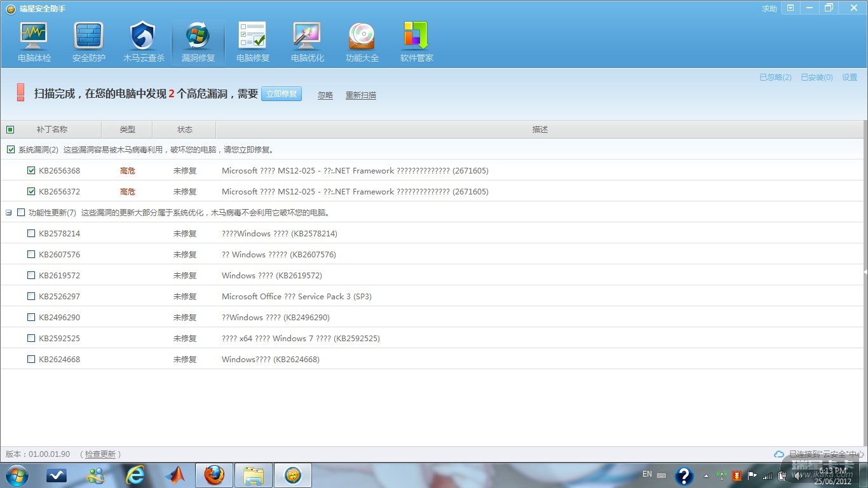Uncheck the KB2656368 patch checkbox
Viewport: 868px width, 488px height.
coord(31,170)
